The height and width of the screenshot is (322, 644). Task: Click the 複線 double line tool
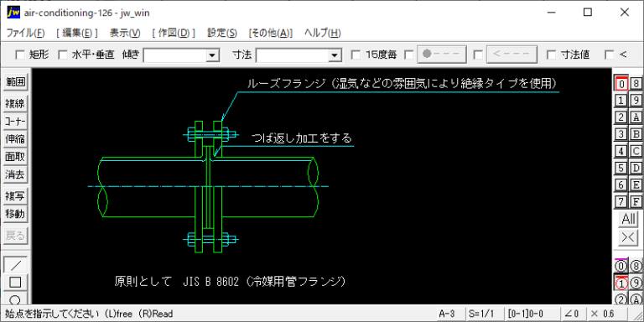pos(15,104)
